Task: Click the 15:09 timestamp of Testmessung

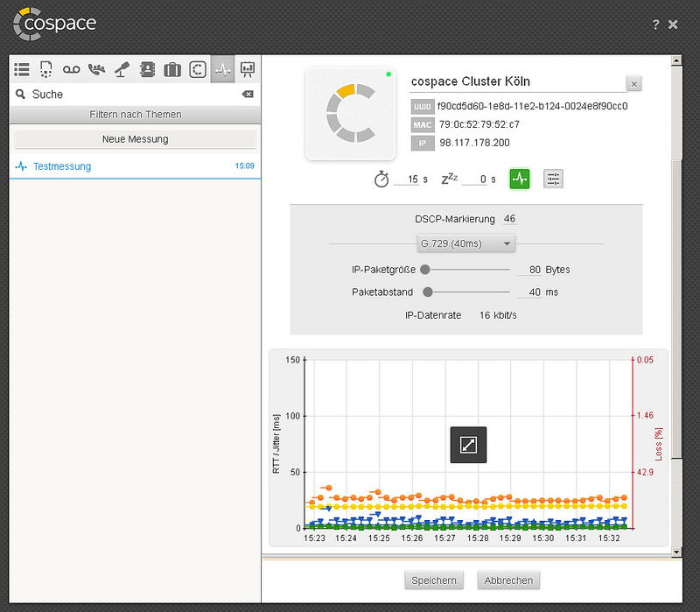Action: (245, 165)
